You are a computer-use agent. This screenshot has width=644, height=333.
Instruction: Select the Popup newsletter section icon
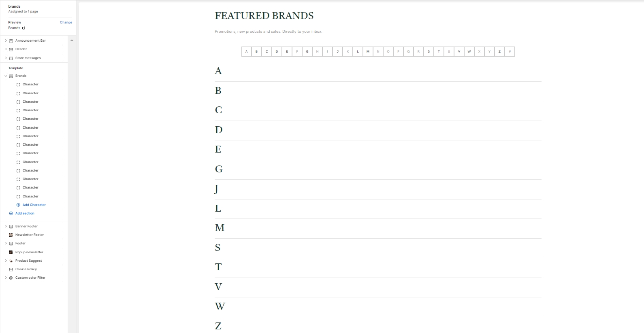(11, 252)
